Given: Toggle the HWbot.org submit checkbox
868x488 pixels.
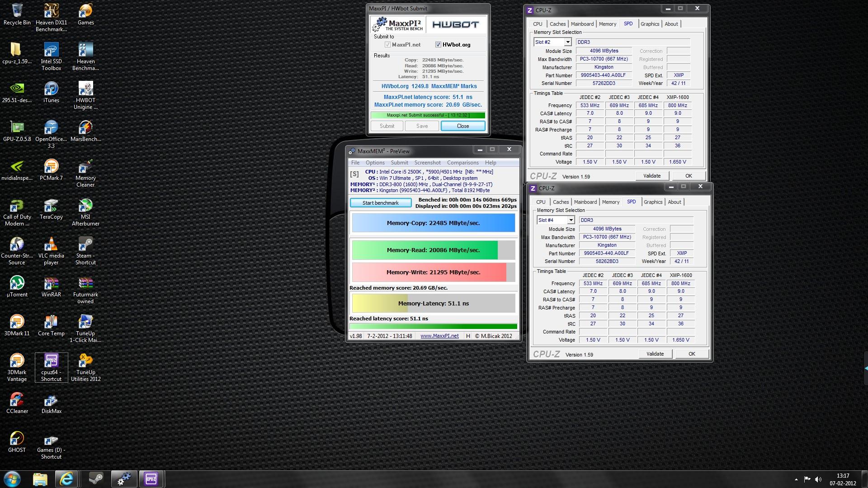Looking at the screenshot, I should point(438,45).
